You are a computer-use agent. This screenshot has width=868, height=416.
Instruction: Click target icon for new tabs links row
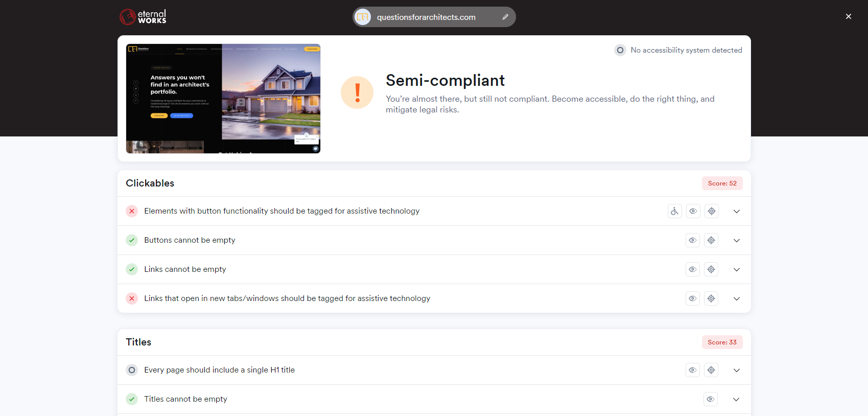711,298
